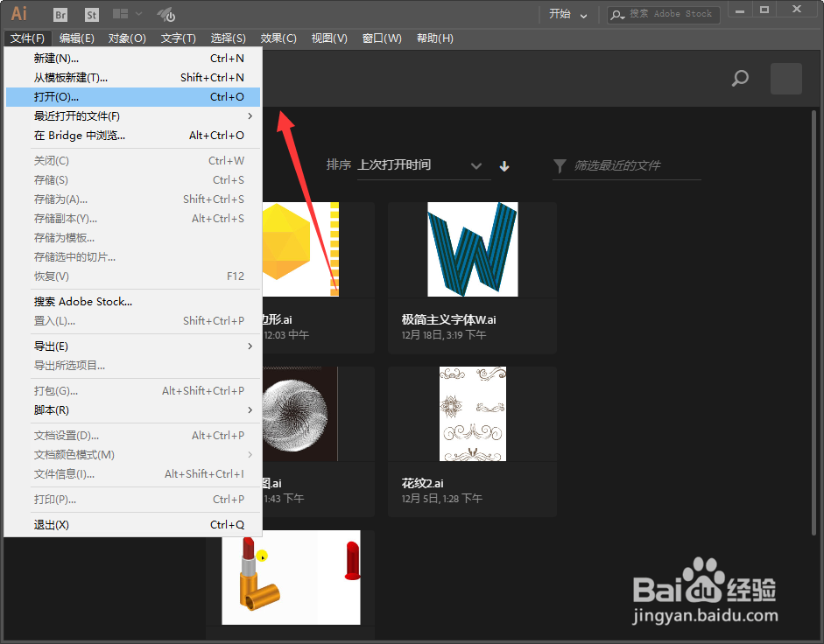This screenshot has width=824, height=644.
Task: Click the gray user profile square
Action: coord(786,79)
